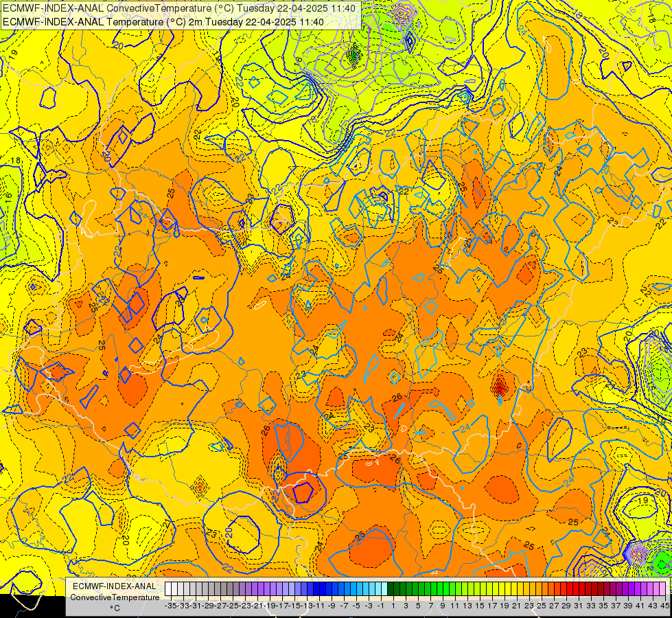The width and height of the screenshot is (672, 618).
Task: Select the 35 value on the legend scale
Action: [x=603, y=606]
